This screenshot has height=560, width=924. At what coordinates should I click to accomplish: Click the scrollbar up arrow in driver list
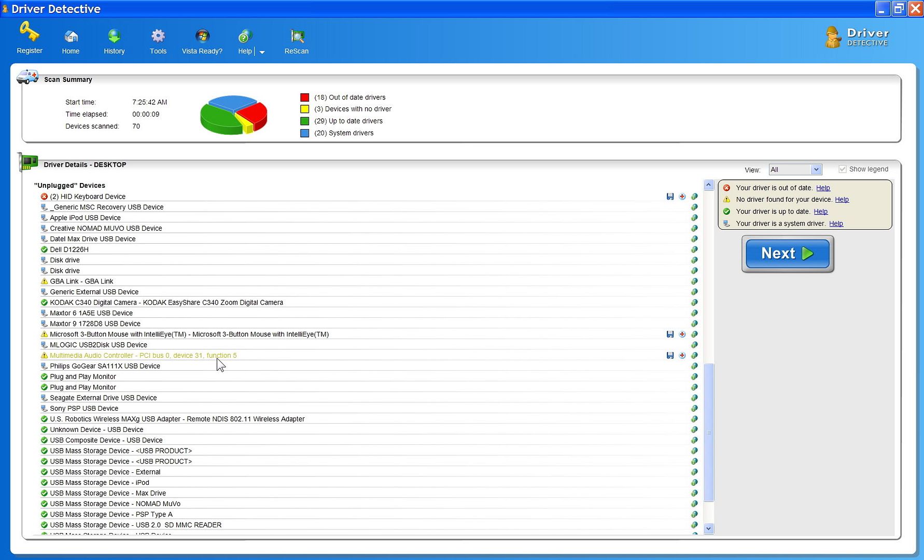(709, 185)
